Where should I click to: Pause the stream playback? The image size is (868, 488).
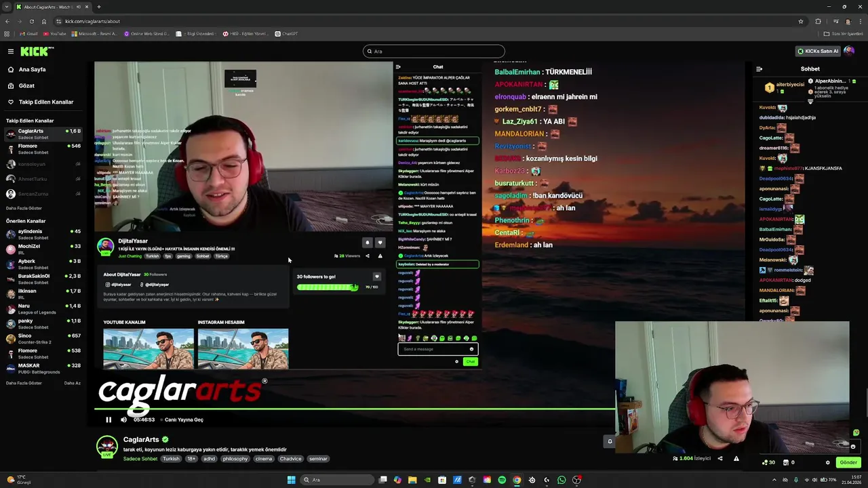point(108,420)
